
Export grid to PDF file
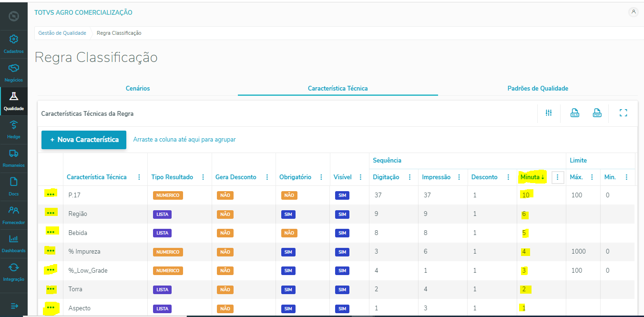(x=597, y=113)
